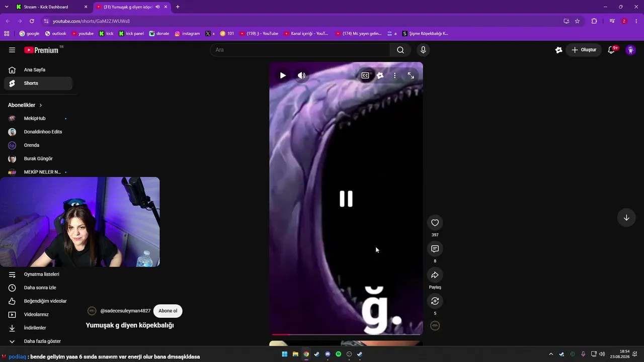Open the kick panel bookmark

click(x=131, y=34)
